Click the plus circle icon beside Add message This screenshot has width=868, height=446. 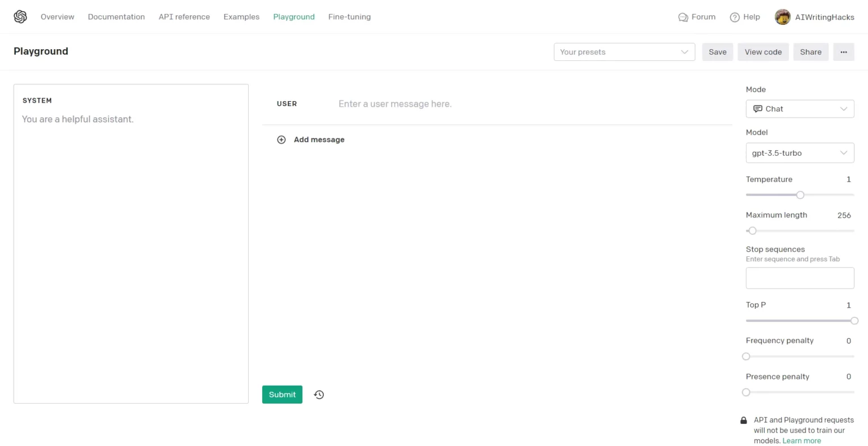pyautogui.click(x=281, y=139)
